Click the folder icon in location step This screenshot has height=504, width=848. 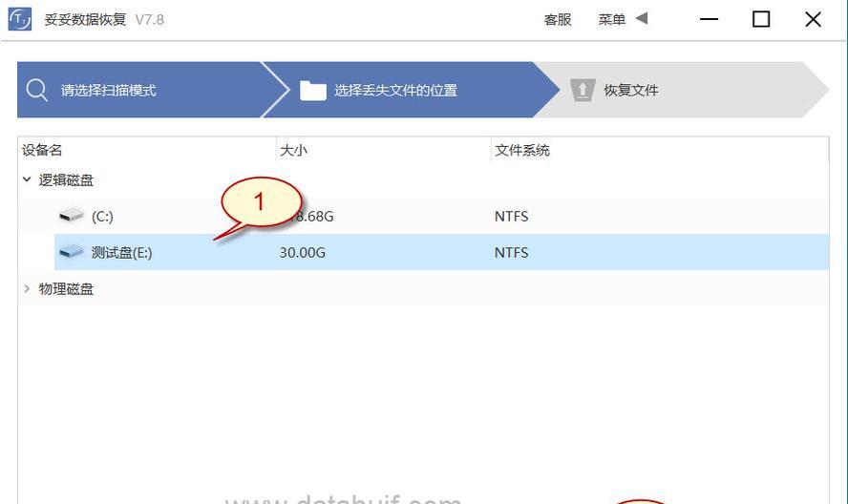click(x=313, y=91)
